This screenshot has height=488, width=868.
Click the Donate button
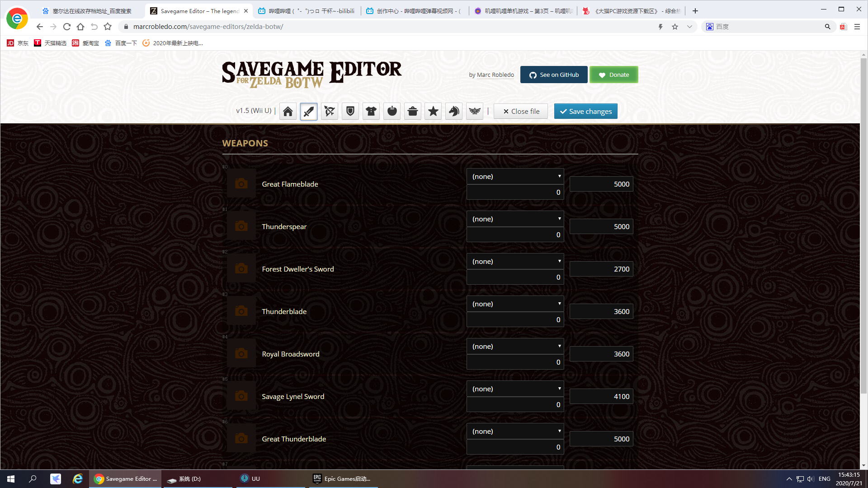coord(615,75)
